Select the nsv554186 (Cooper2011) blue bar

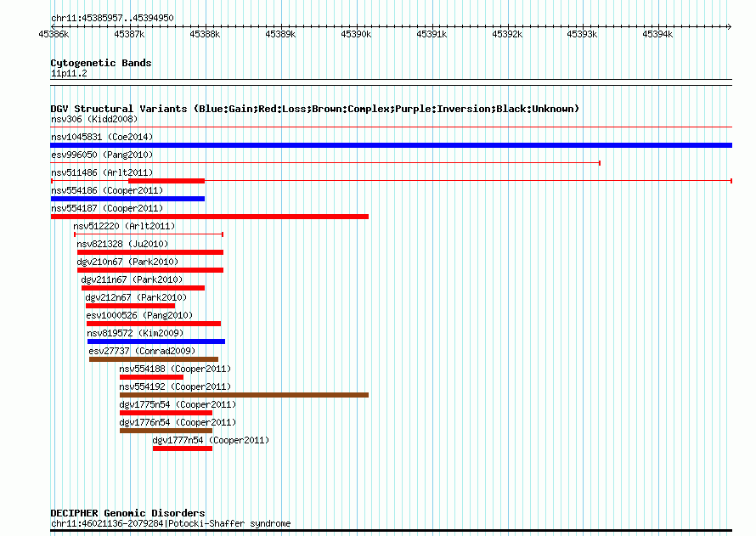click(127, 199)
